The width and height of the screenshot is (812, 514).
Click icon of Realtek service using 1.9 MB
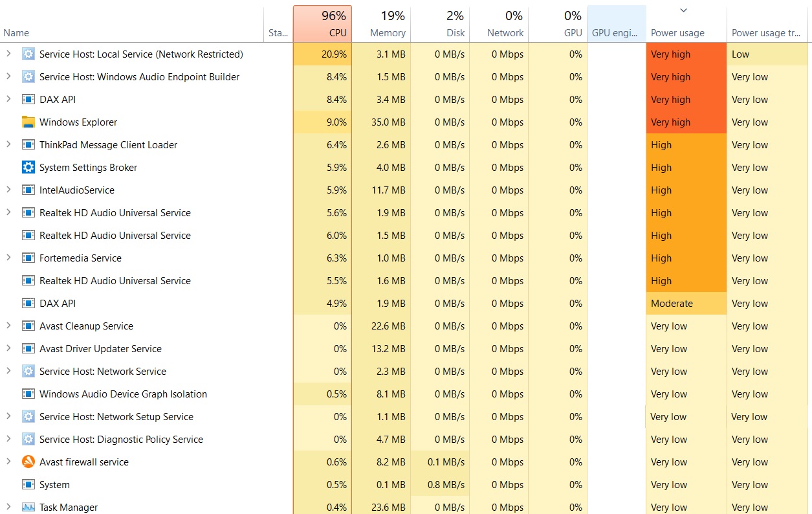coord(28,213)
